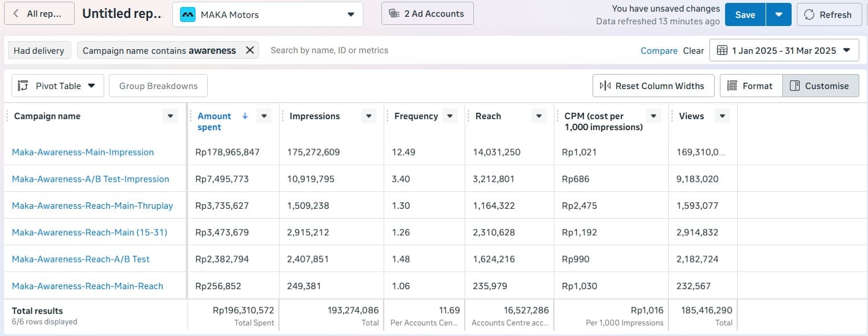
Task: Open the Format panel
Action: (751, 86)
